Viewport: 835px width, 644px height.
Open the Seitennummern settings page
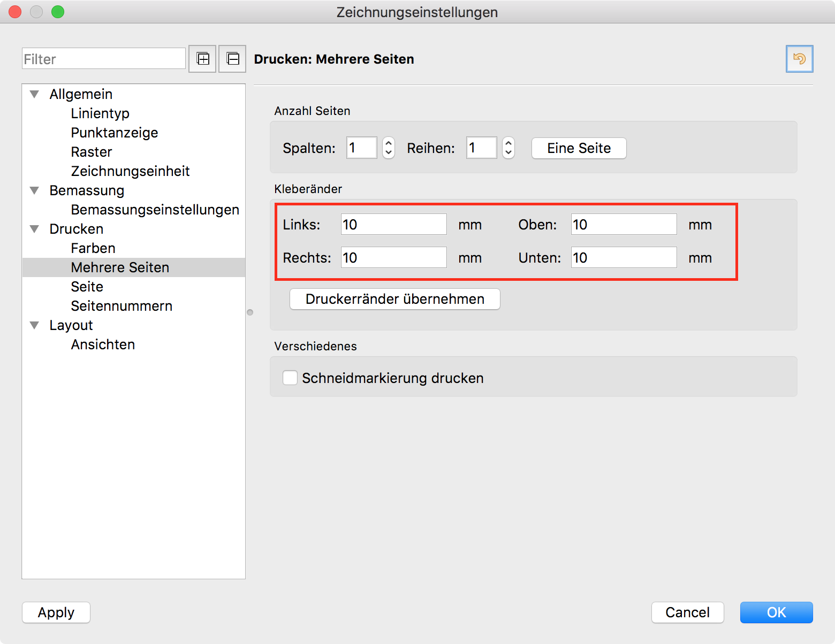coord(122,306)
